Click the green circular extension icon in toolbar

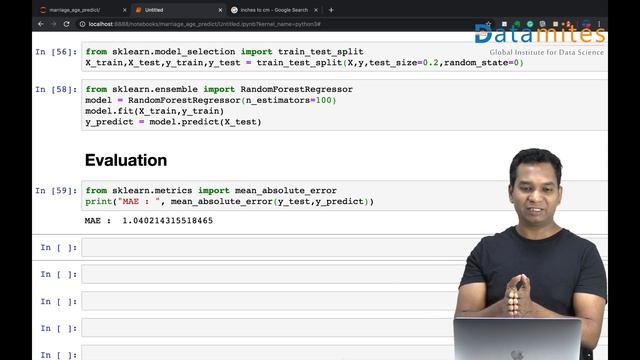pyautogui.click(x=530, y=24)
